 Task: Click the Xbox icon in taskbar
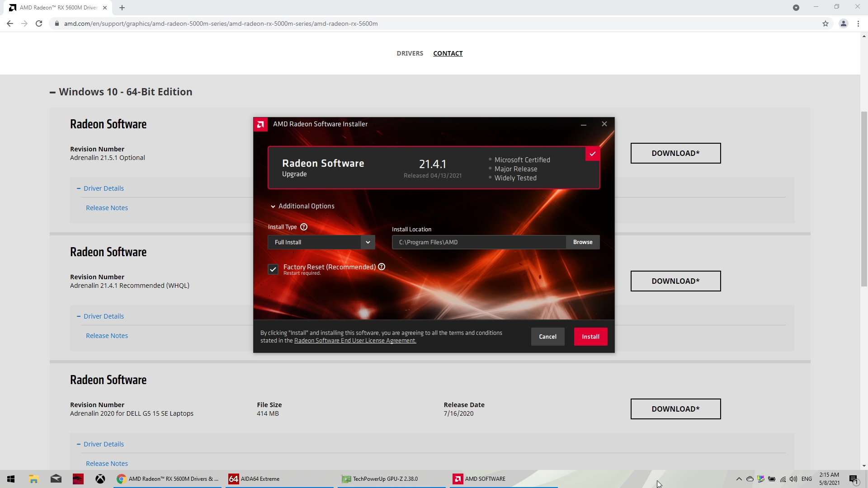(x=100, y=479)
